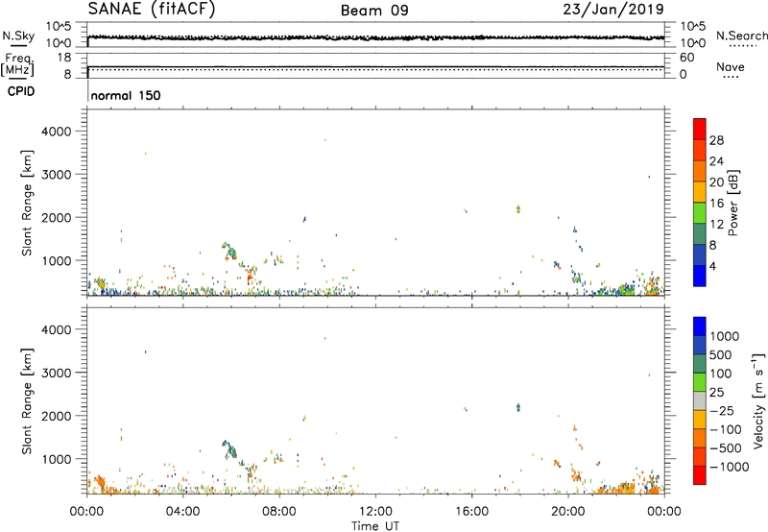This screenshot has height=532, width=768.
Task: Click the -1000 tick on Velocity colorbar
Action: pos(730,467)
